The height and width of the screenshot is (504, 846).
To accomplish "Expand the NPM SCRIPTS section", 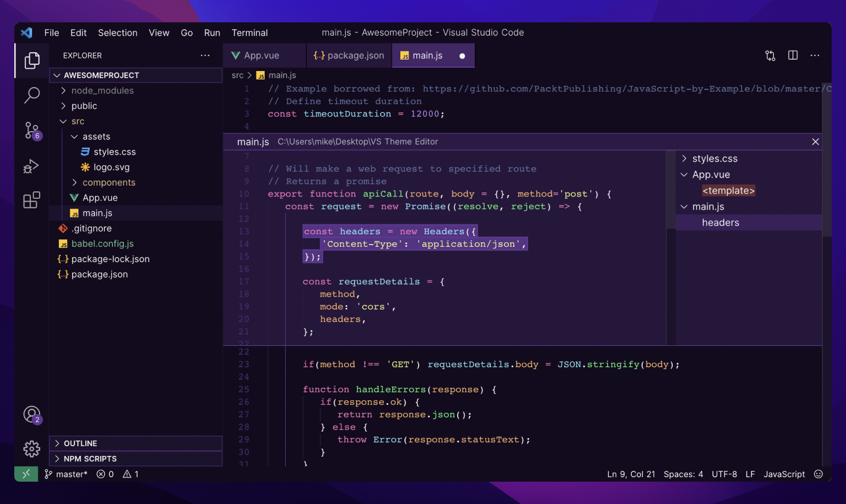I will tap(136, 459).
